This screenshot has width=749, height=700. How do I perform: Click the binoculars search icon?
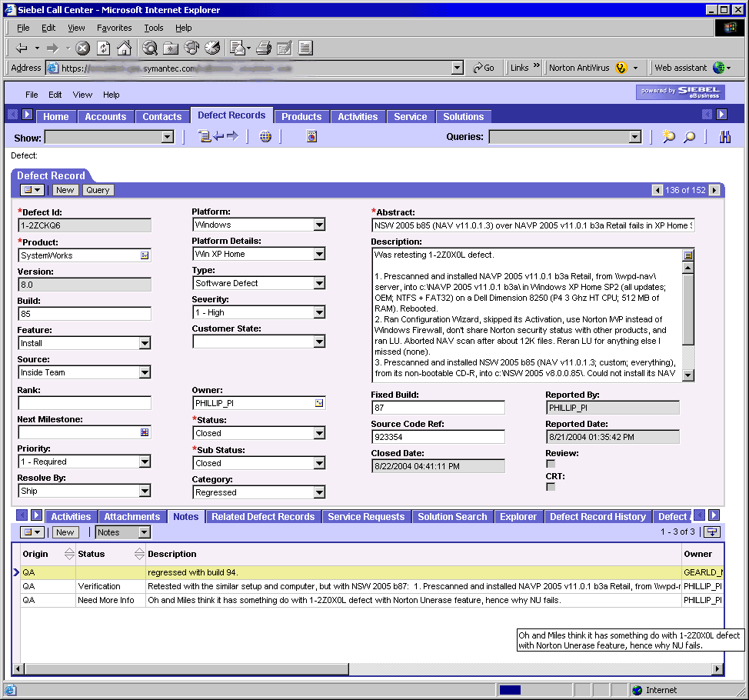coord(724,137)
